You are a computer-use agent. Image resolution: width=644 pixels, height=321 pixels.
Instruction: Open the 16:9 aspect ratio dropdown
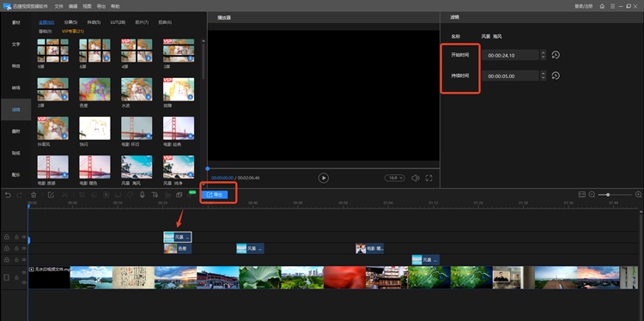[395, 178]
